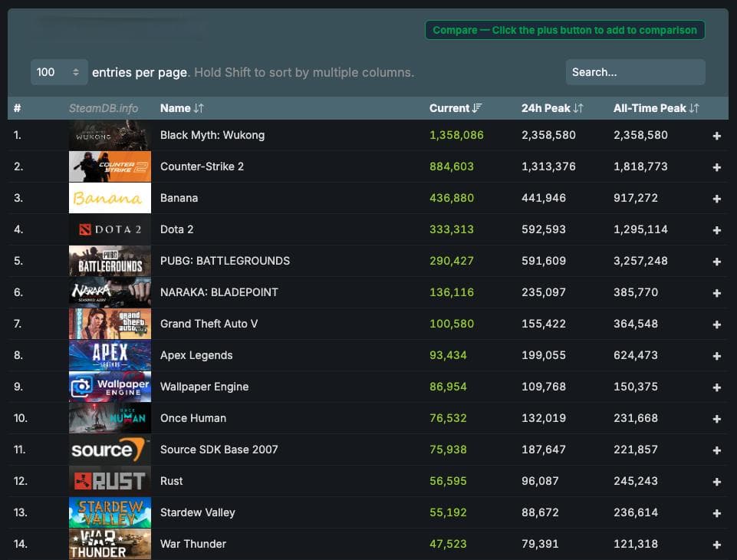Open the Grand Theft Auto V link
Viewport: 737px width, 560px height.
(x=209, y=324)
